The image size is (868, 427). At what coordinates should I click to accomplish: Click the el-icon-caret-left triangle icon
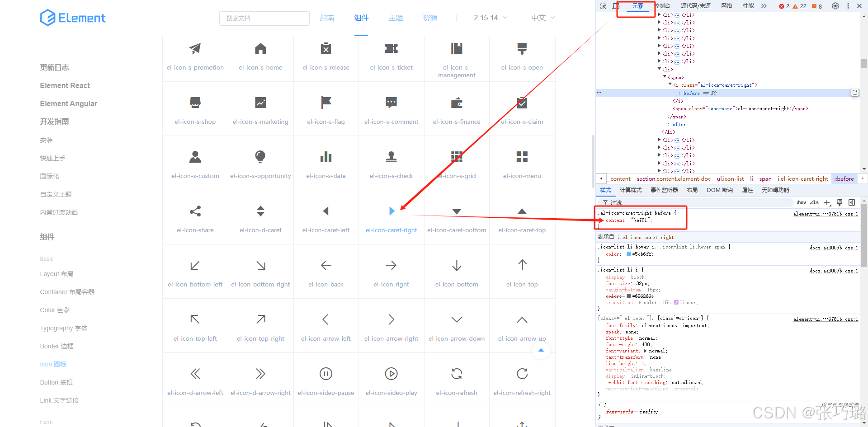(325, 211)
